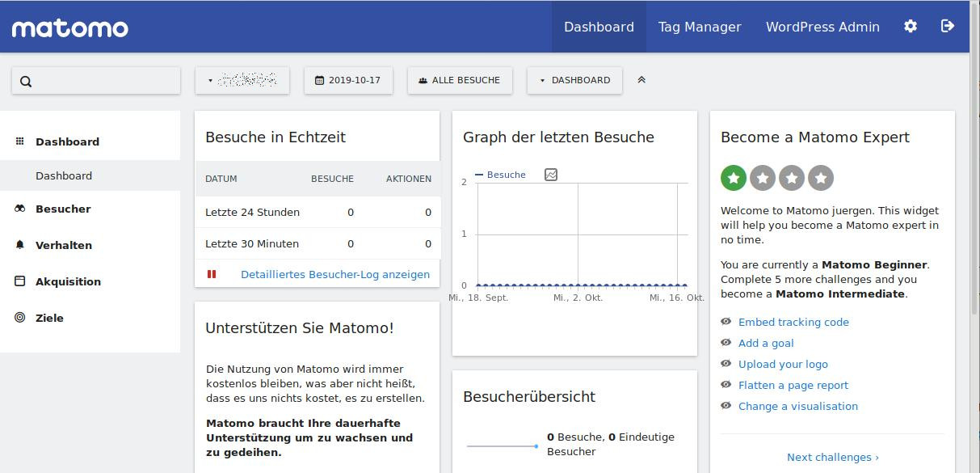Image resolution: width=980 pixels, height=473 pixels.
Task: Click the sign out icon
Action: pos(948,26)
